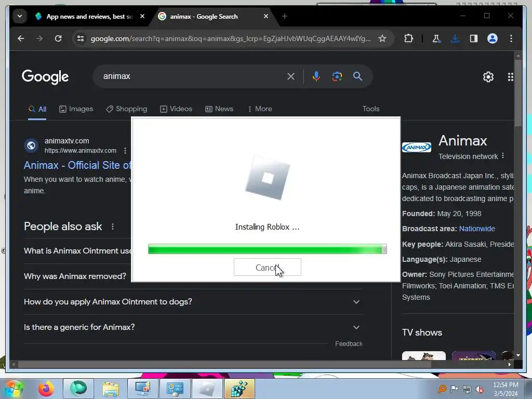This screenshot has width=532, height=399.
Task: Click the Feedback link
Action: 349,344
